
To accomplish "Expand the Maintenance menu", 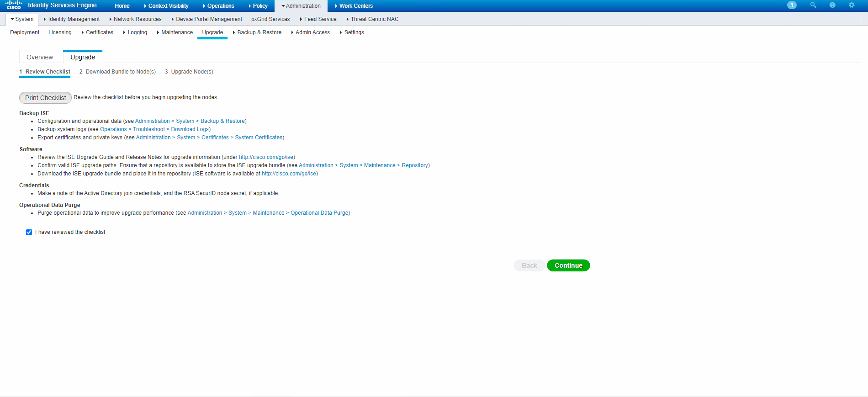I will click(175, 32).
